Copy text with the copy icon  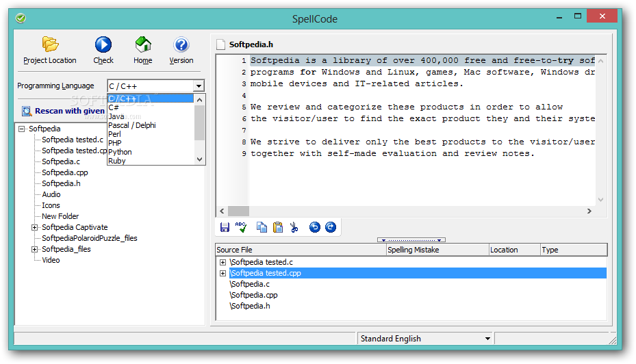(x=262, y=227)
